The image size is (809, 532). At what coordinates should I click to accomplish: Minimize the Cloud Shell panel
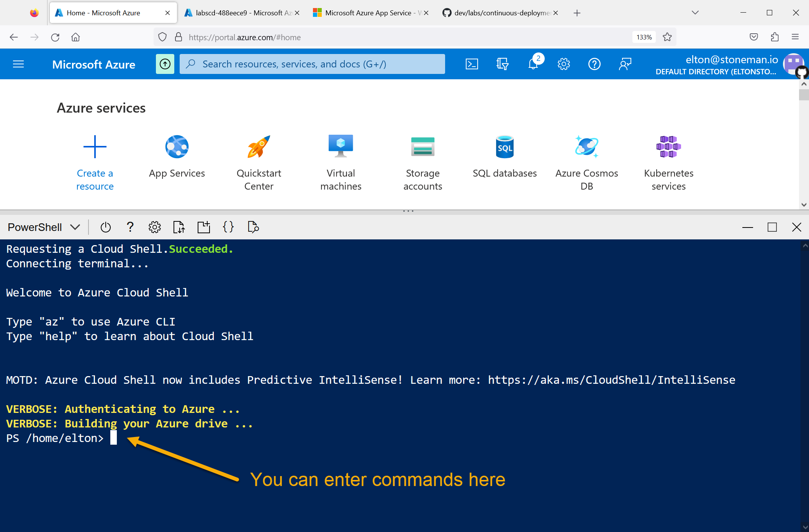click(747, 227)
